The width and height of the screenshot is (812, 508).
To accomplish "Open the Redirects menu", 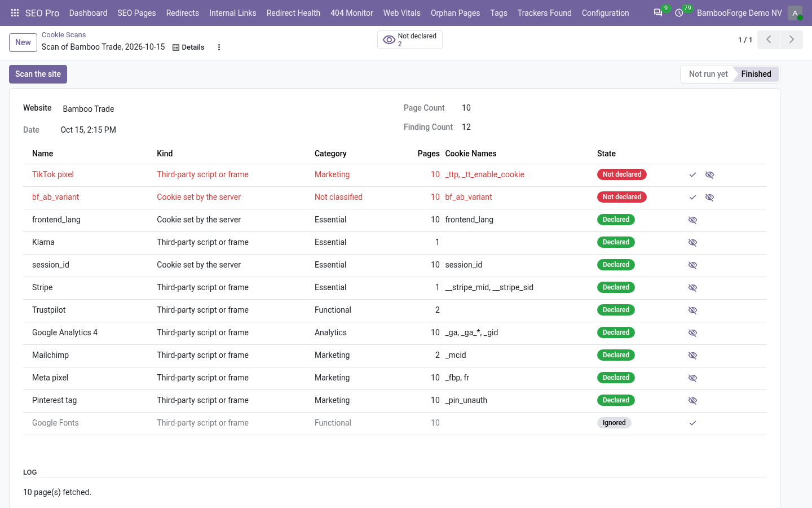I will [x=183, y=12].
